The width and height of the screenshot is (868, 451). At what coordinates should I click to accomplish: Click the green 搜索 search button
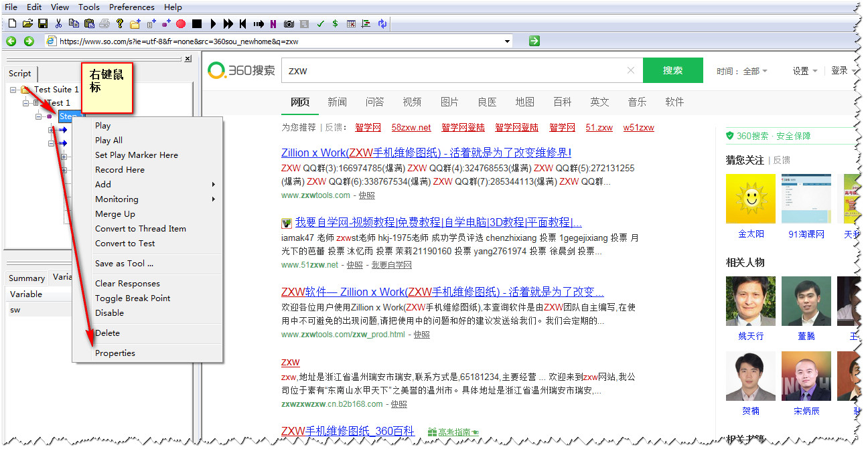(673, 70)
